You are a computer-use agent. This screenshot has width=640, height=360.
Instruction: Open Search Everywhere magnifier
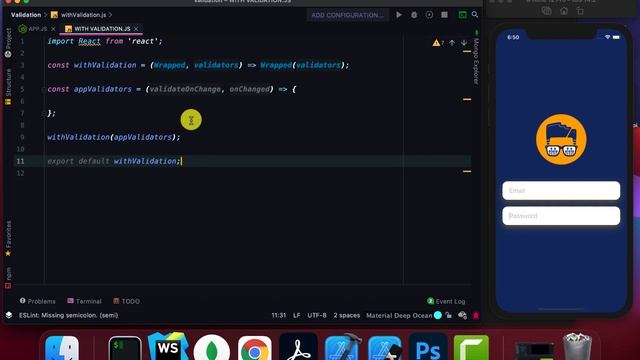475,15
